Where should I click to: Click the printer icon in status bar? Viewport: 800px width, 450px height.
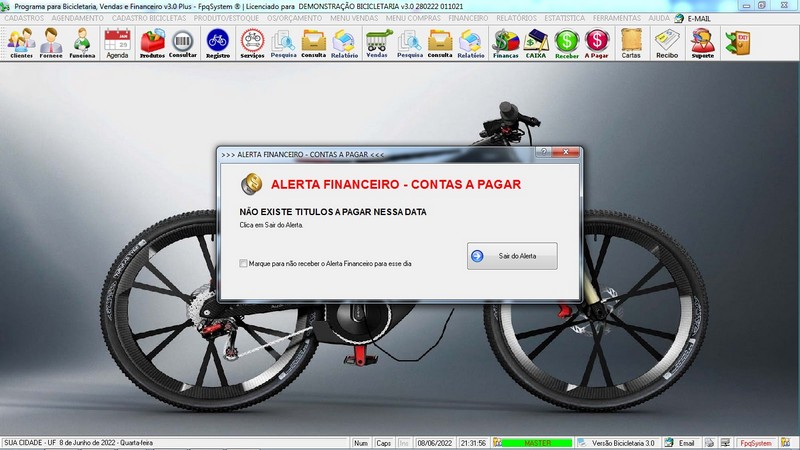[x=709, y=443]
